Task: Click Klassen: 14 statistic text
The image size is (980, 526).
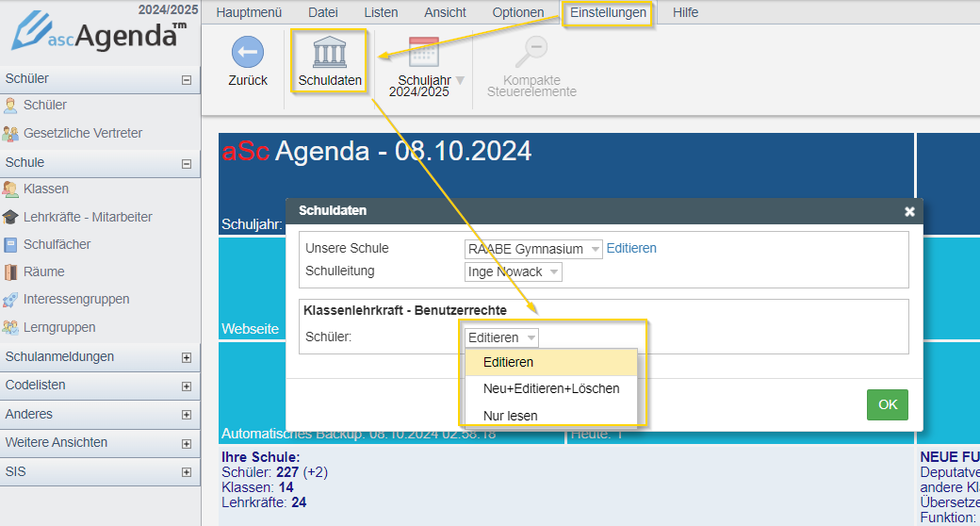Action: pos(257,487)
